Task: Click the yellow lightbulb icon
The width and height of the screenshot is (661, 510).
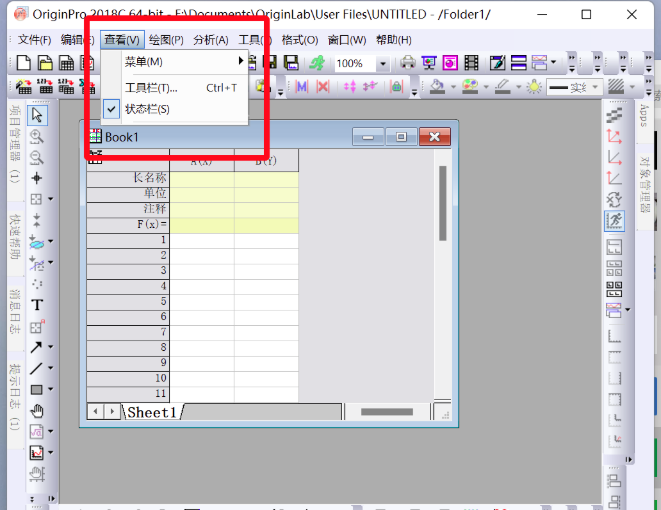Action: coord(534,87)
